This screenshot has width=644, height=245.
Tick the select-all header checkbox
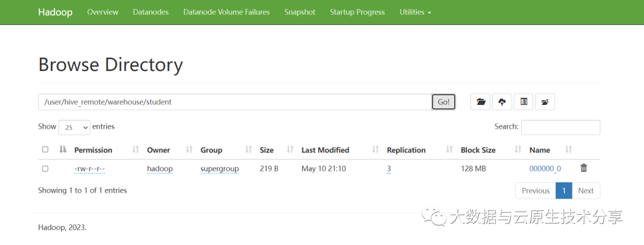tap(45, 150)
